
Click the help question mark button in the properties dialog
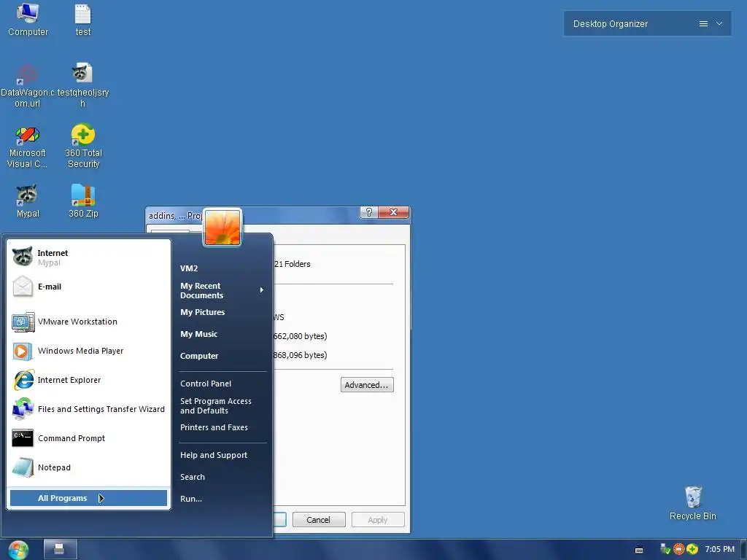click(x=368, y=212)
